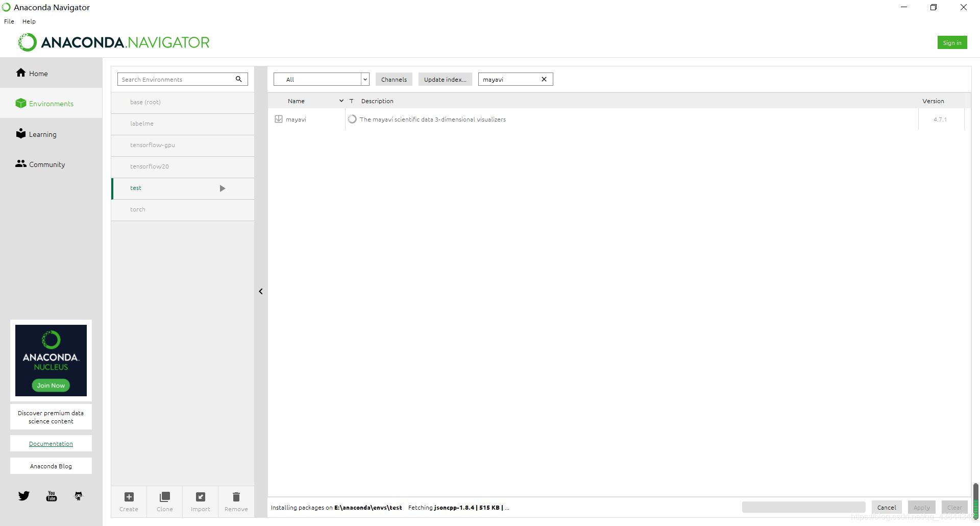Screen dimensions: 980x526
Task: Click the Anaconda Navigator logo
Action: tap(114, 42)
